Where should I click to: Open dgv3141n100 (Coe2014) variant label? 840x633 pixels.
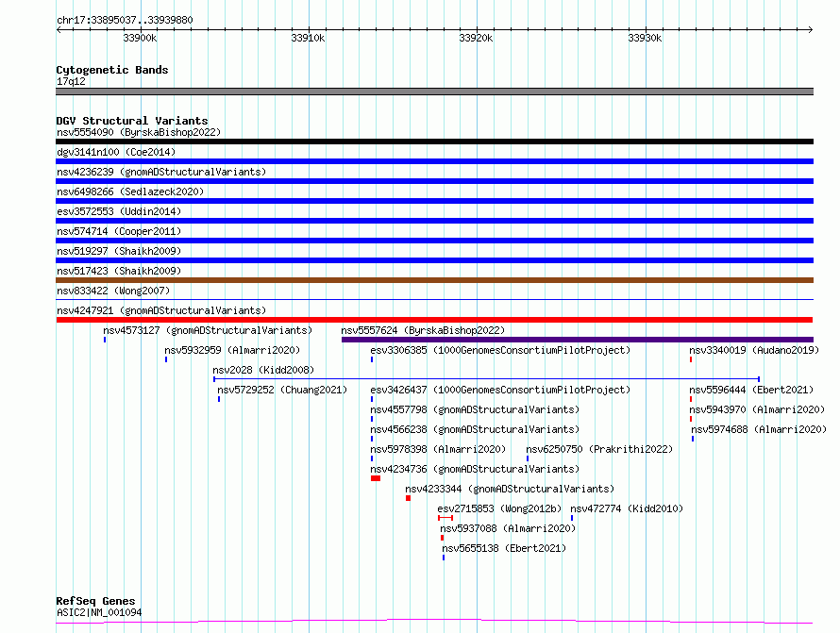[116, 152]
